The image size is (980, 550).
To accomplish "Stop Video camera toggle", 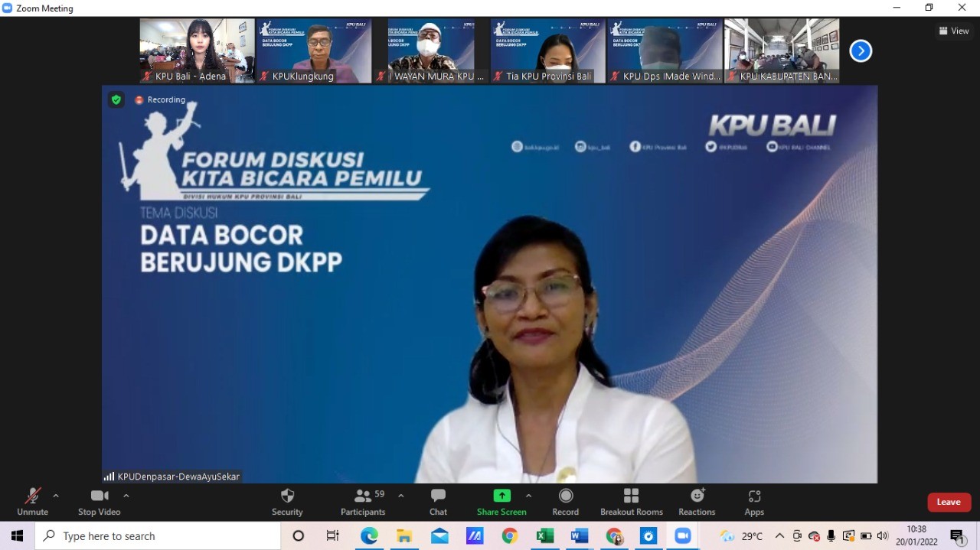I will (100, 502).
